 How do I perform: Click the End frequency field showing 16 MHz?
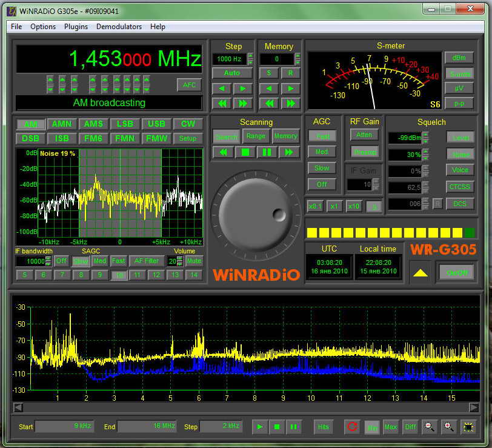[147, 426]
